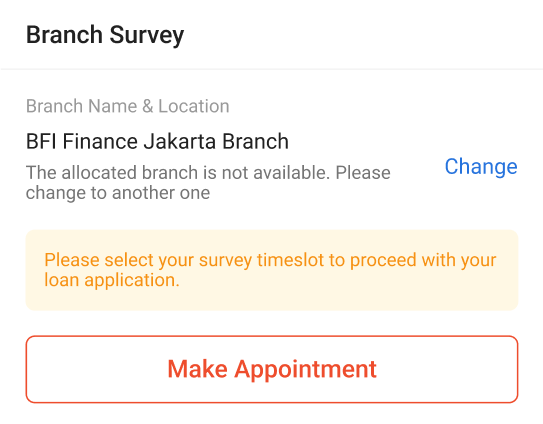
Task: Tap orange text about selecting survey timeslot
Action: click(270, 270)
